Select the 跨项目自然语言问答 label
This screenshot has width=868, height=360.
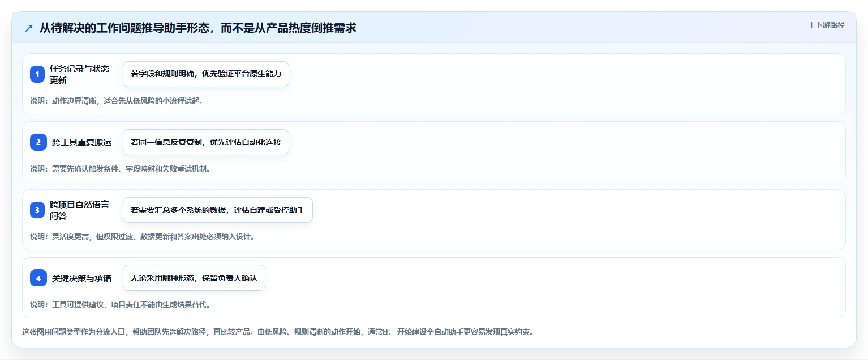[x=79, y=210]
